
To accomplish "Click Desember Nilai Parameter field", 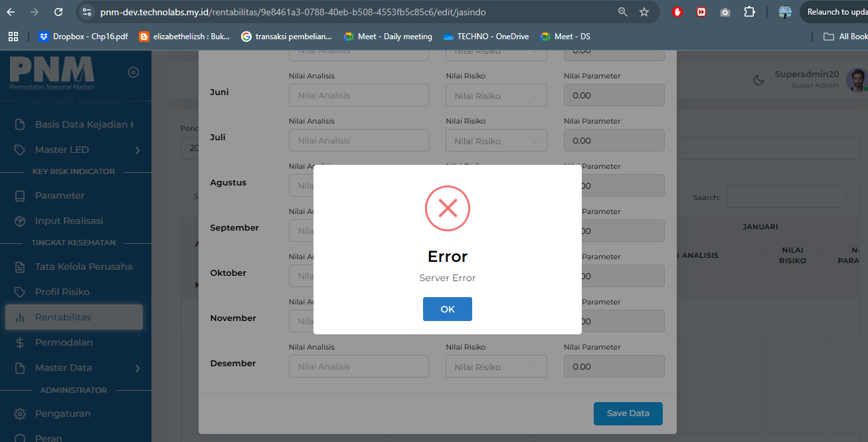I will (x=614, y=366).
